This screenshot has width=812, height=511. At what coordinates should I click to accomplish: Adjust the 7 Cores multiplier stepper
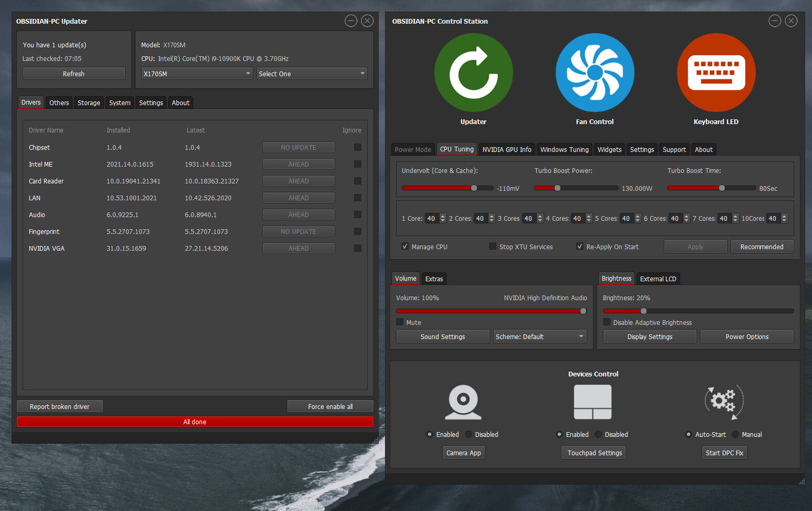735,218
